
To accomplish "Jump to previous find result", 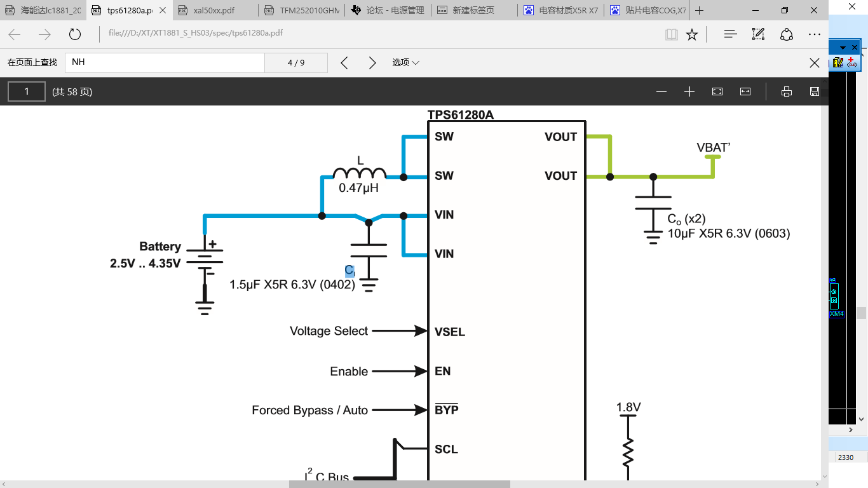I will tap(344, 62).
